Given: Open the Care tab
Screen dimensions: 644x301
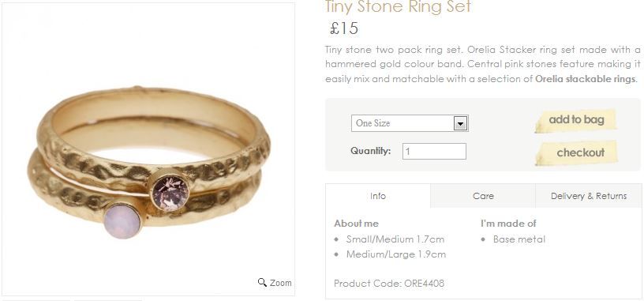Looking at the screenshot, I should coord(483,196).
